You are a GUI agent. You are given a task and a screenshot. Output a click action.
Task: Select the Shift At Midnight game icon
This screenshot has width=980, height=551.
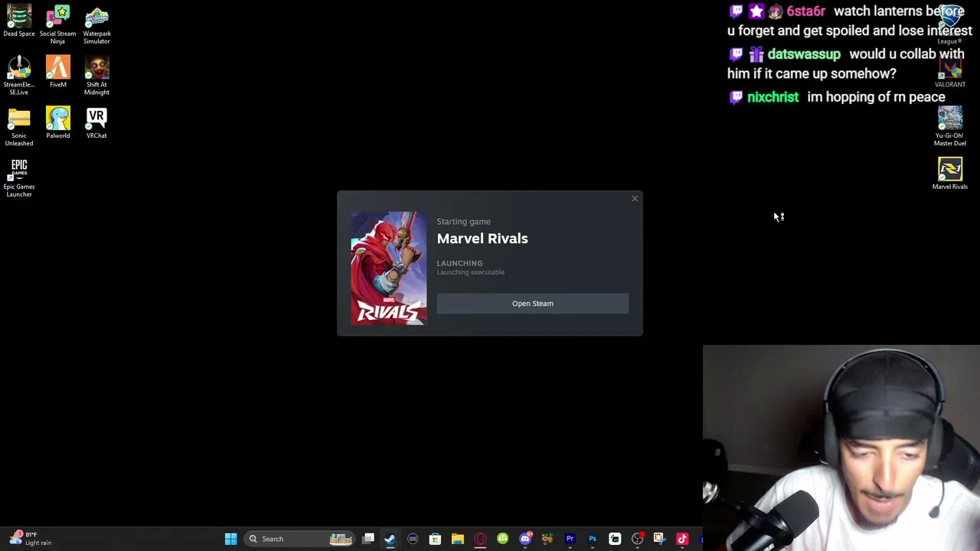96,75
